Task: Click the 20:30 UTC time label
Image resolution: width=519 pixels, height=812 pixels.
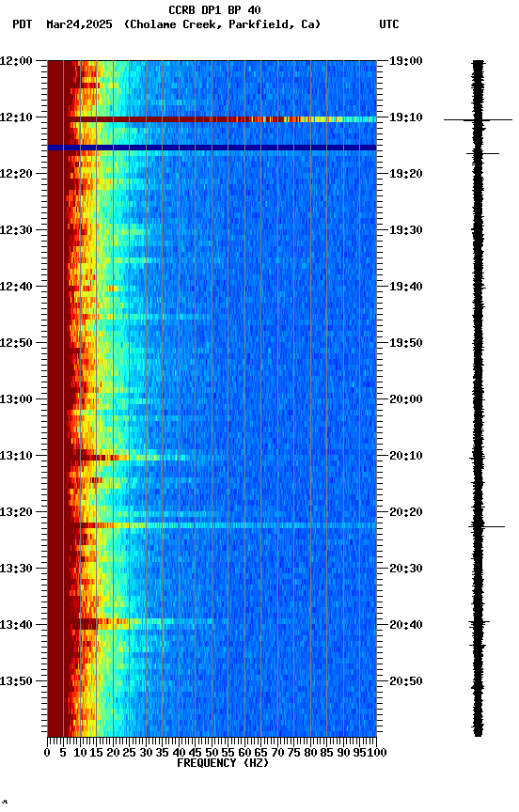Action: click(406, 569)
